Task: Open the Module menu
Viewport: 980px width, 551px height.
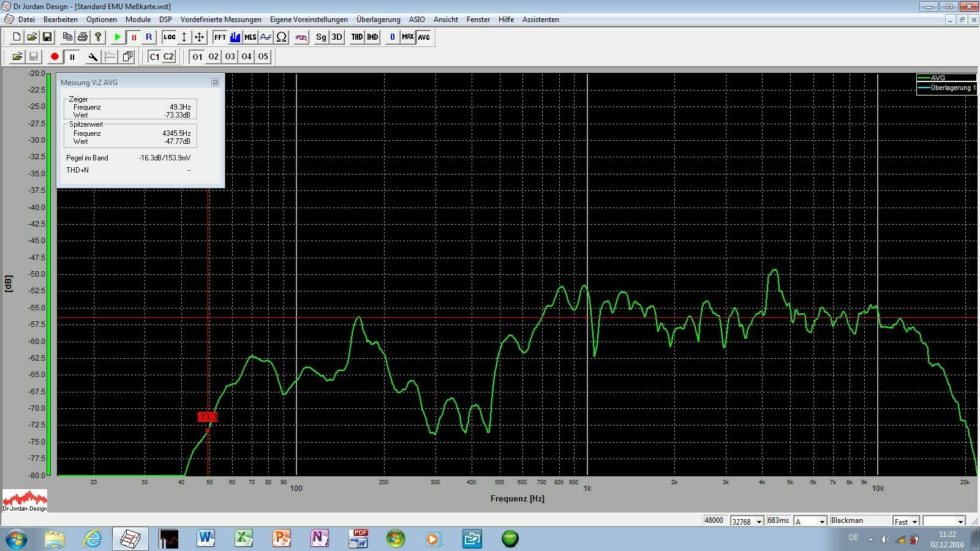Action: (138, 20)
